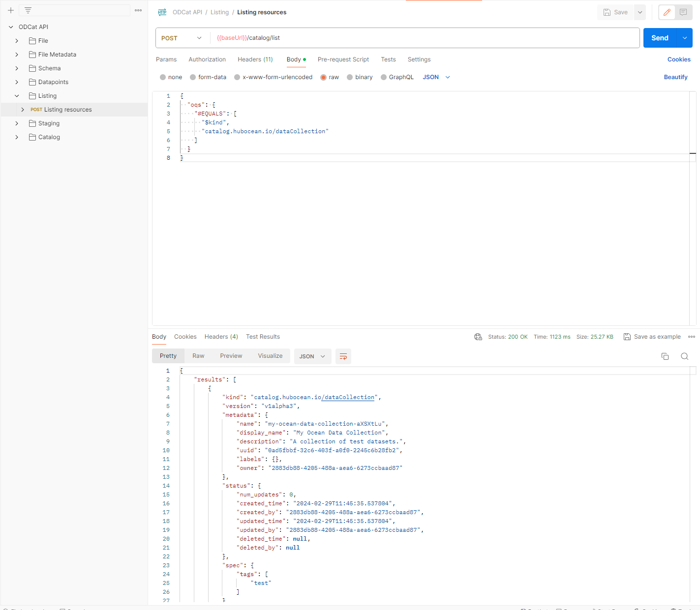Open the Params tab

pyautogui.click(x=166, y=59)
